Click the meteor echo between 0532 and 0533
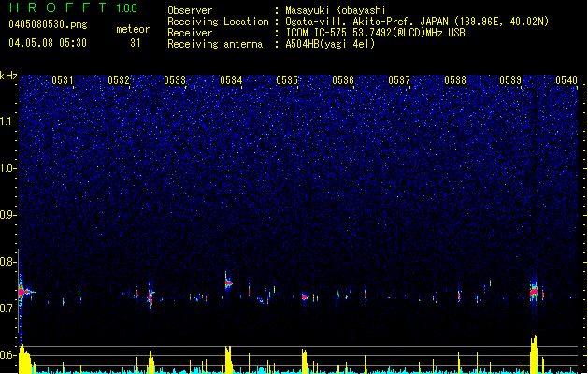Image resolution: width=588 pixels, height=374 pixels. click(151, 295)
